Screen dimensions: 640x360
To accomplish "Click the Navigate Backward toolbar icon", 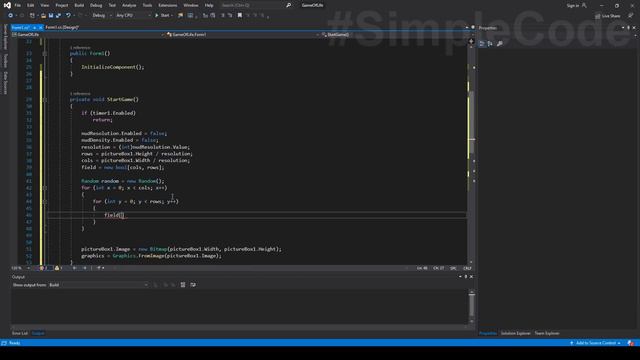I will (x=10, y=16).
